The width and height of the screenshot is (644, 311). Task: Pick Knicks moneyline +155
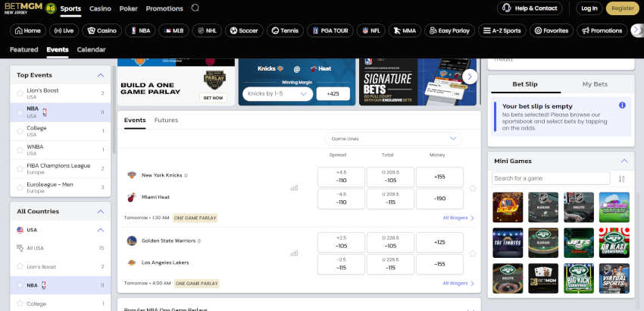tap(439, 177)
